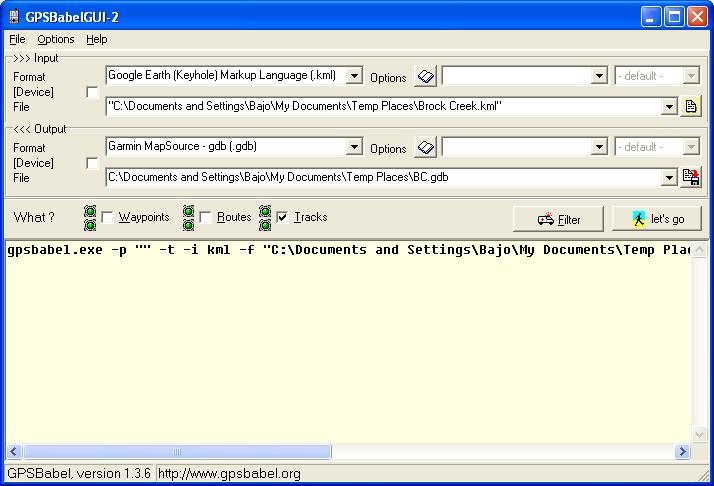The image size is (714, 486).
Task: Click the horizontal scrollbar thumb
Action: [x=177, y=451]
